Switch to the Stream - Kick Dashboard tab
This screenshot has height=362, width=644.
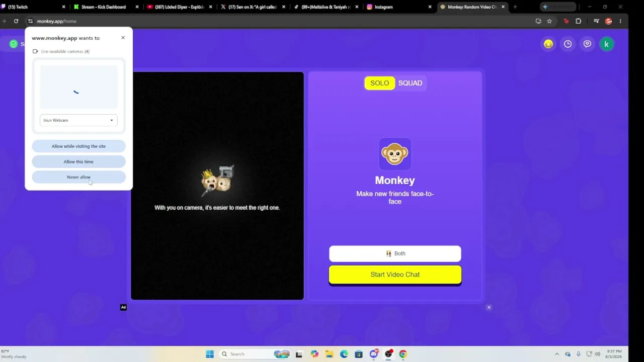(103, 7)
